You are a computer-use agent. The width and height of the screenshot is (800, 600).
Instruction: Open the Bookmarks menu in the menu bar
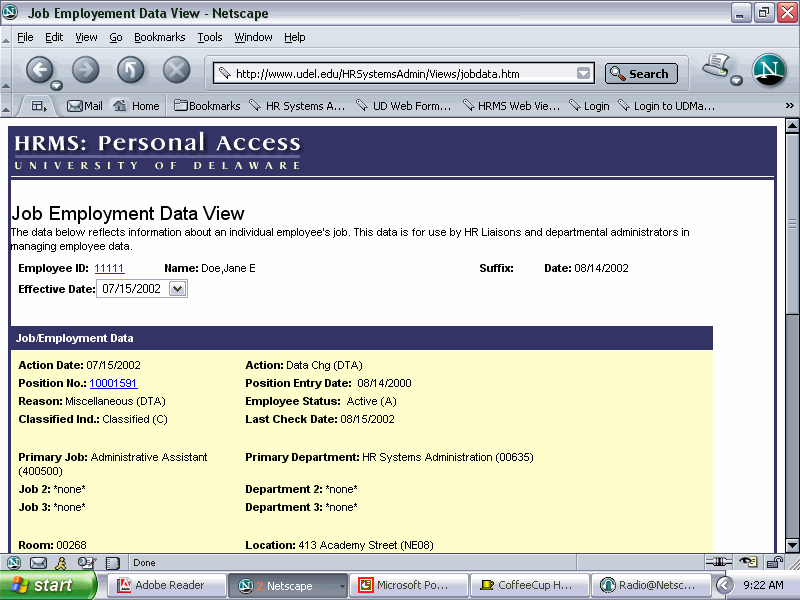point(160,37)
